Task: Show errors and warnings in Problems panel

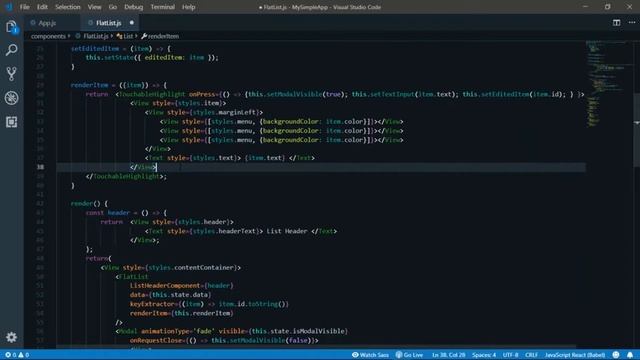Action: tap(17, 355)
